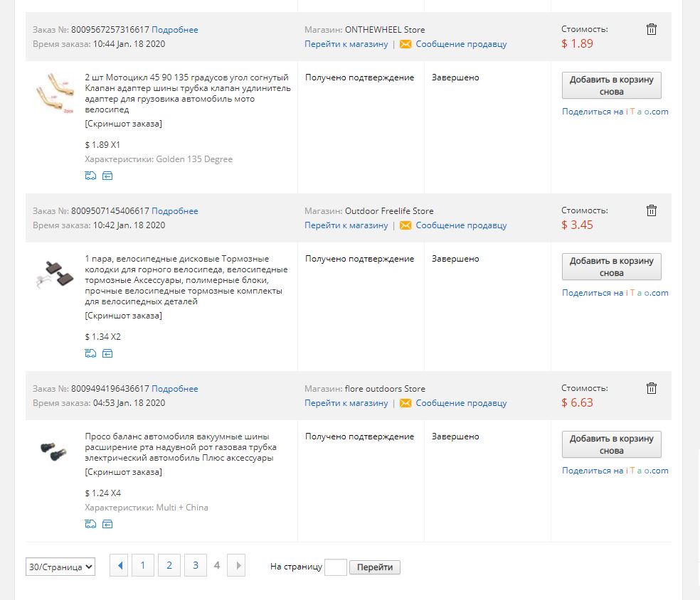Visit flore outdoors Store via Перейти к магазину
The height and width of the screenshot is (600, 700).
(346, 403)
